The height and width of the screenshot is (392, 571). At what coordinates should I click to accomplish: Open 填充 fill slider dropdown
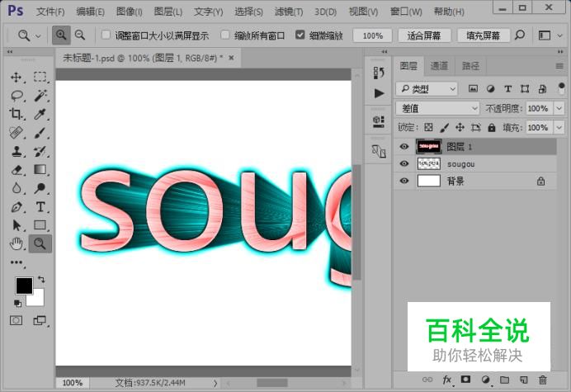pyautogui.click(x=559, y=128)
